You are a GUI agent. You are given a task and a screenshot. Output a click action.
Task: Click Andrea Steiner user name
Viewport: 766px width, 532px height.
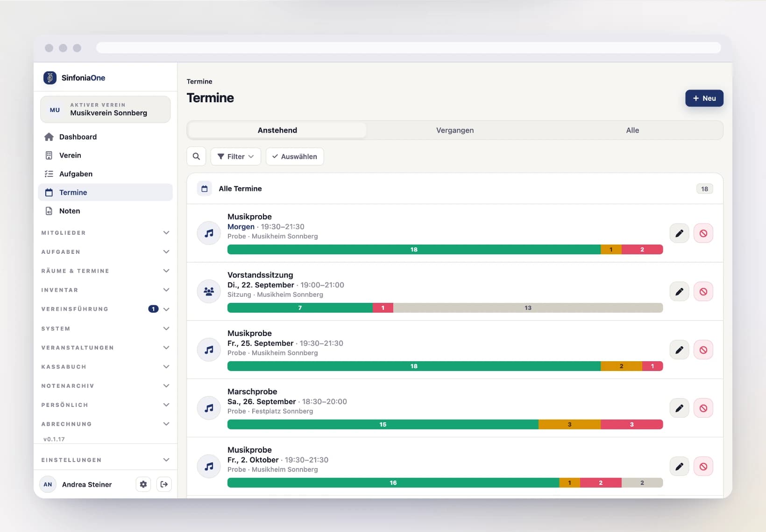87,484
